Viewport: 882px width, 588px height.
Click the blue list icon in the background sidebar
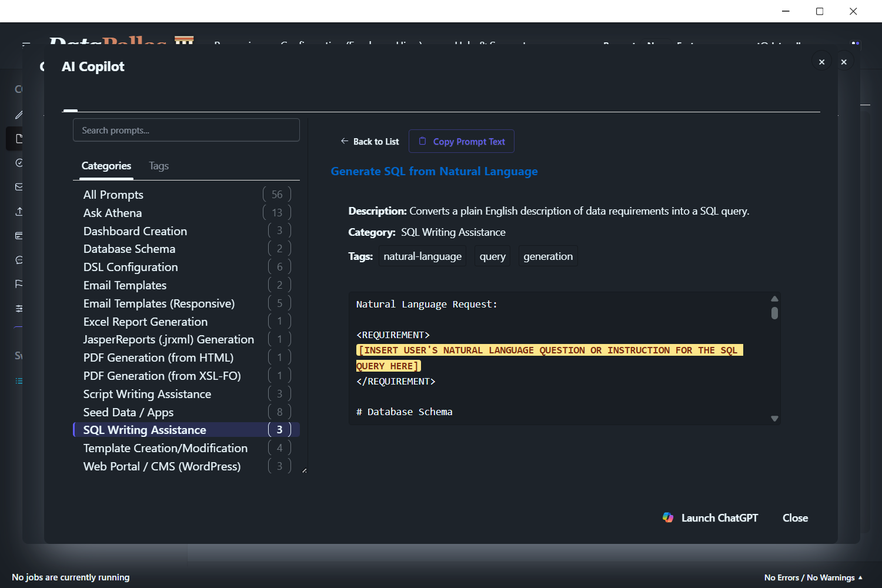(x=19, y=381)
